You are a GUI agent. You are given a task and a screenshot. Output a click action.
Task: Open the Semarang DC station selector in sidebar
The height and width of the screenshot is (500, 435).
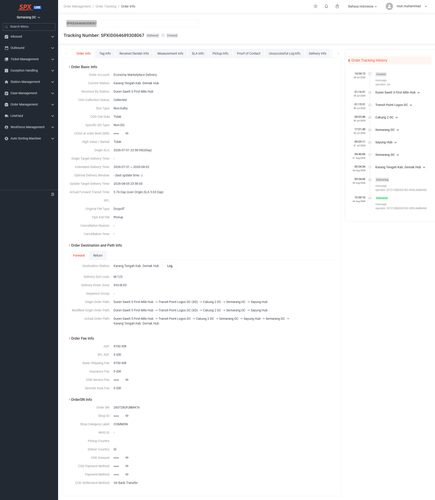pyautogui.click(x=28, y=17)
